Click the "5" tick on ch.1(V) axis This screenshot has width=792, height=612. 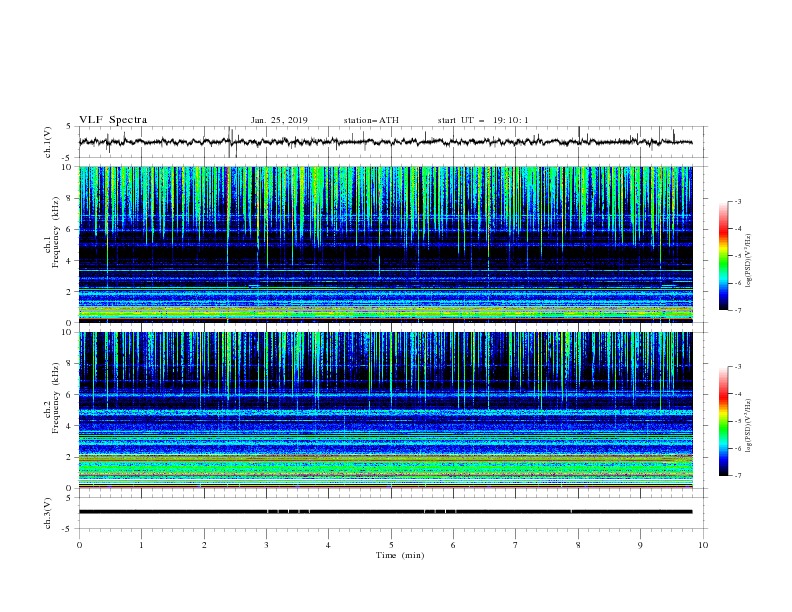70,127
